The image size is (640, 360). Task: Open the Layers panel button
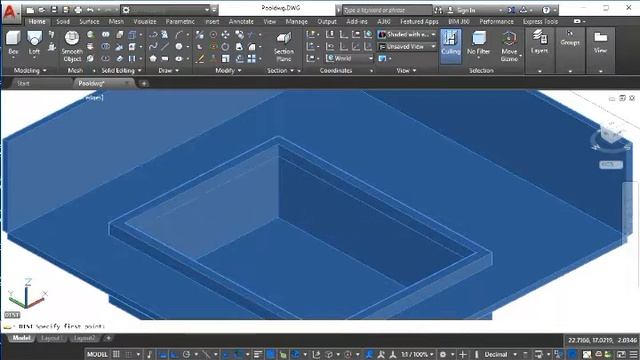coord(539,42)
